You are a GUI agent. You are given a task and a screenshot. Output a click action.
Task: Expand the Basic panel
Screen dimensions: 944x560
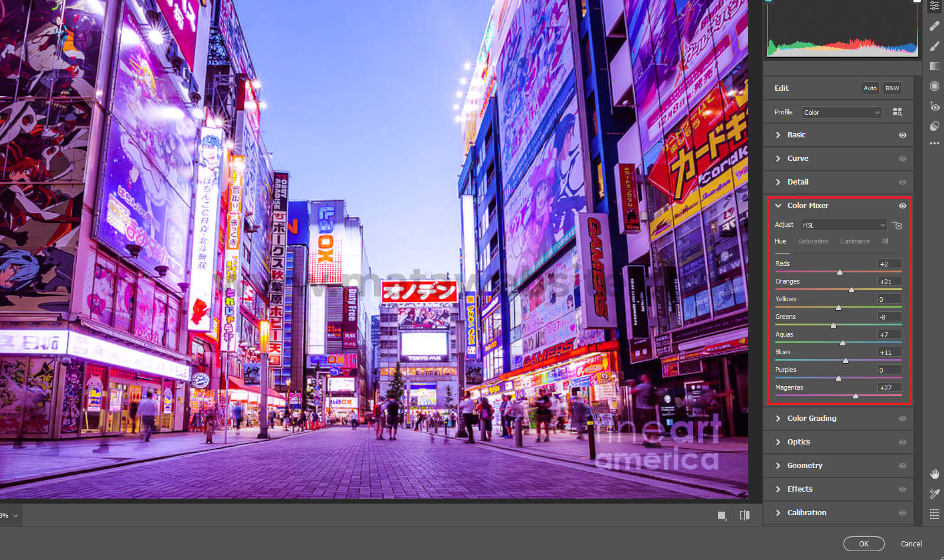click(x=778, y=135)
